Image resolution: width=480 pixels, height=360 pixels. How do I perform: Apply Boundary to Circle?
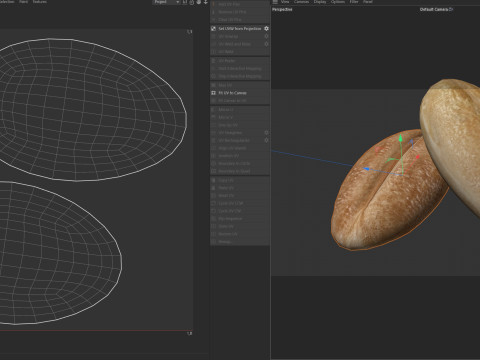pos(234,164)
